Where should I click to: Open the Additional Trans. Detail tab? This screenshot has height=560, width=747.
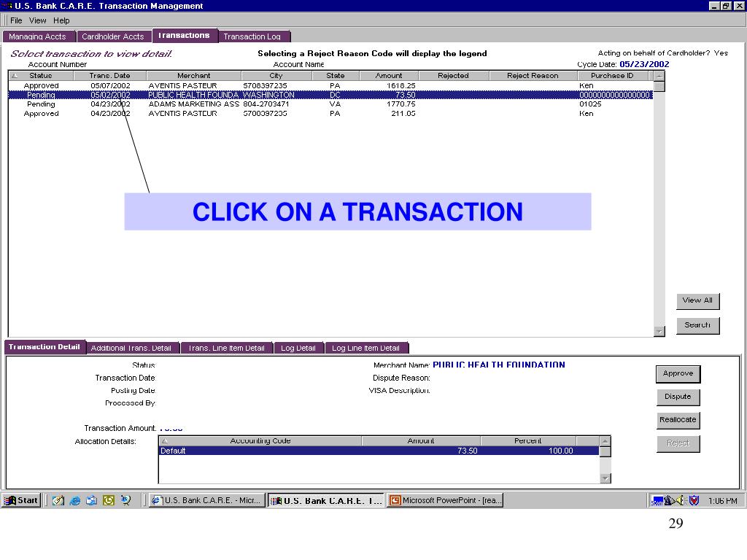131,348
